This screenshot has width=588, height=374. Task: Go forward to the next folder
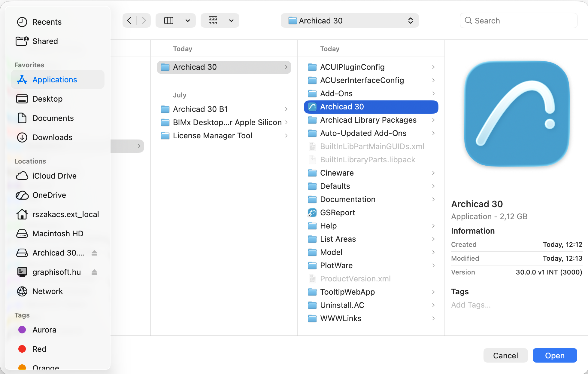[x=144, y=20]
